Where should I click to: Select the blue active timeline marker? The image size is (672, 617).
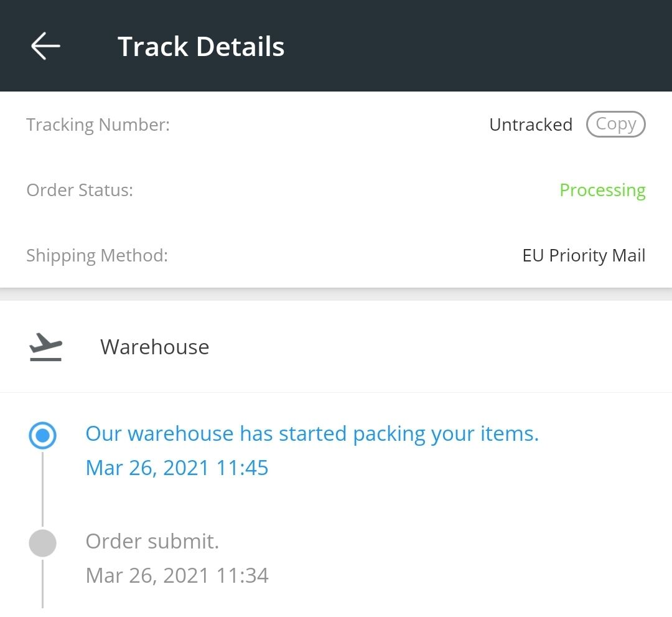point(42,436)
